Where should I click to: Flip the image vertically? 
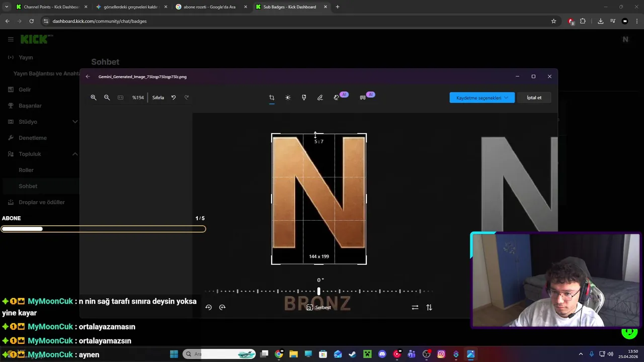pyautogui.click(x=429, y=307)
